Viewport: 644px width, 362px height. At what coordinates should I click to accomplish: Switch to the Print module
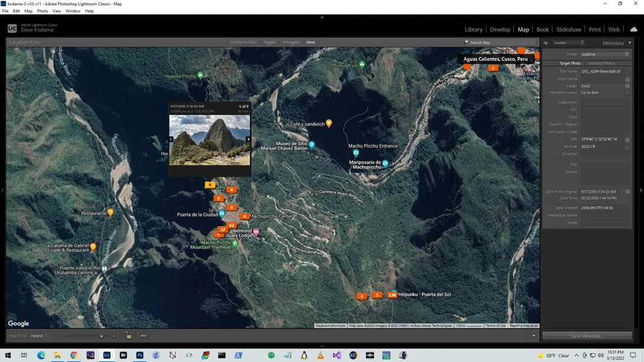point(594,30)
